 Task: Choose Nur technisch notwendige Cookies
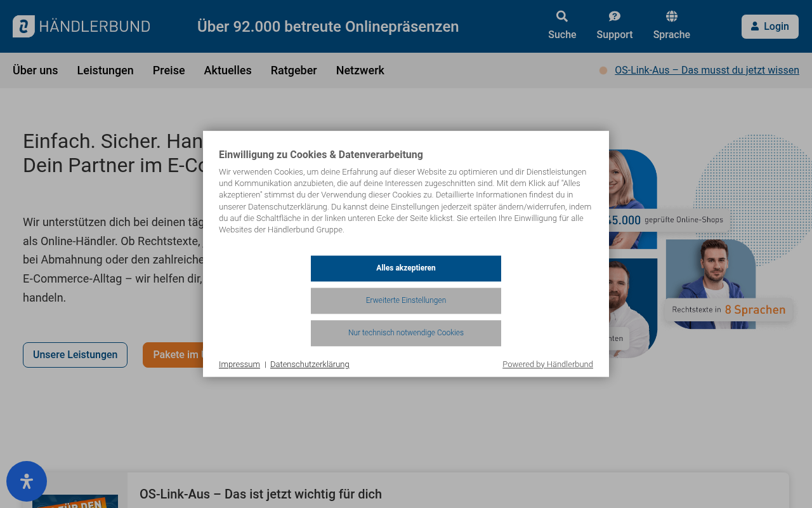coord(406,333)
